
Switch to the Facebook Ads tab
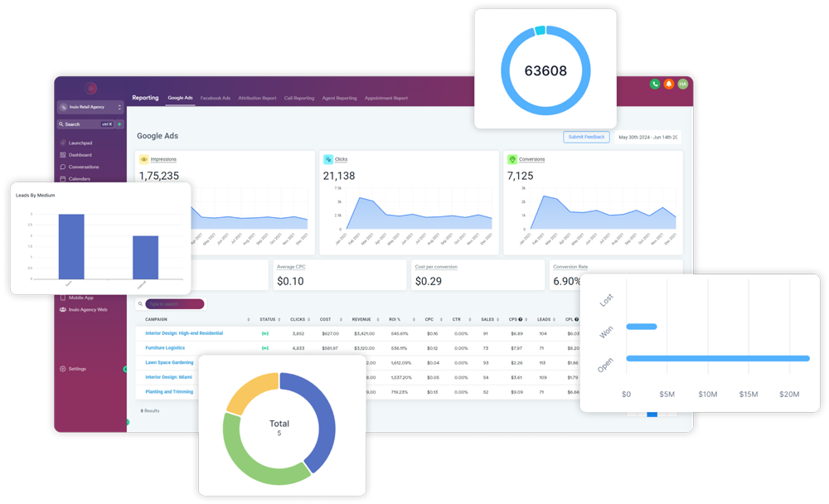click(x=216, y=98)
